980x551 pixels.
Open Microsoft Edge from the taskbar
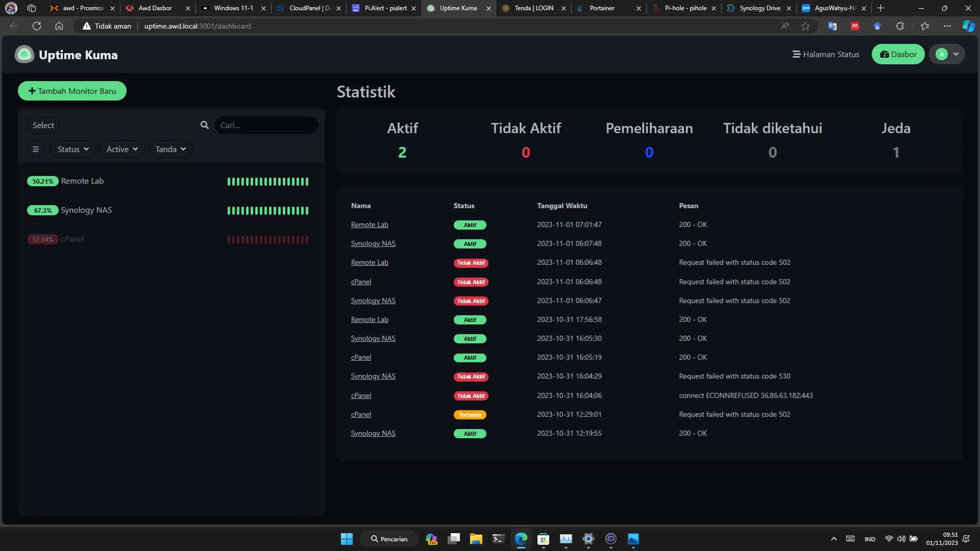(x=521, y=539)
